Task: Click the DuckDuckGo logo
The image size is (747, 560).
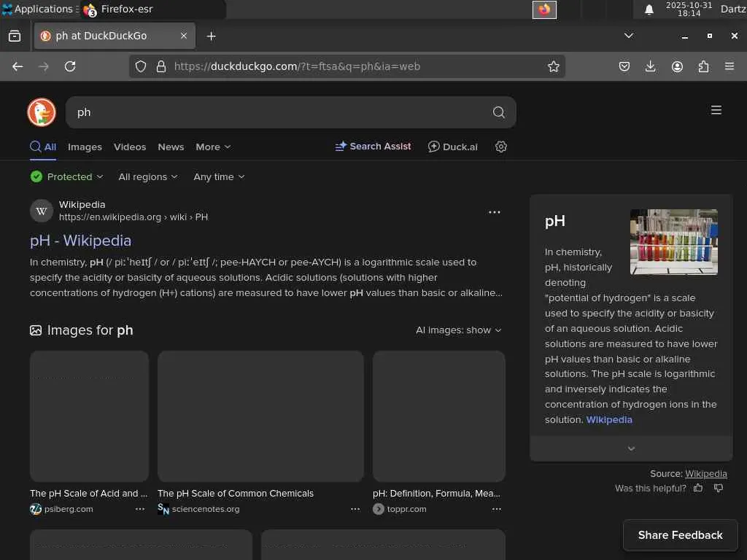Action: [x=42, y=112]
